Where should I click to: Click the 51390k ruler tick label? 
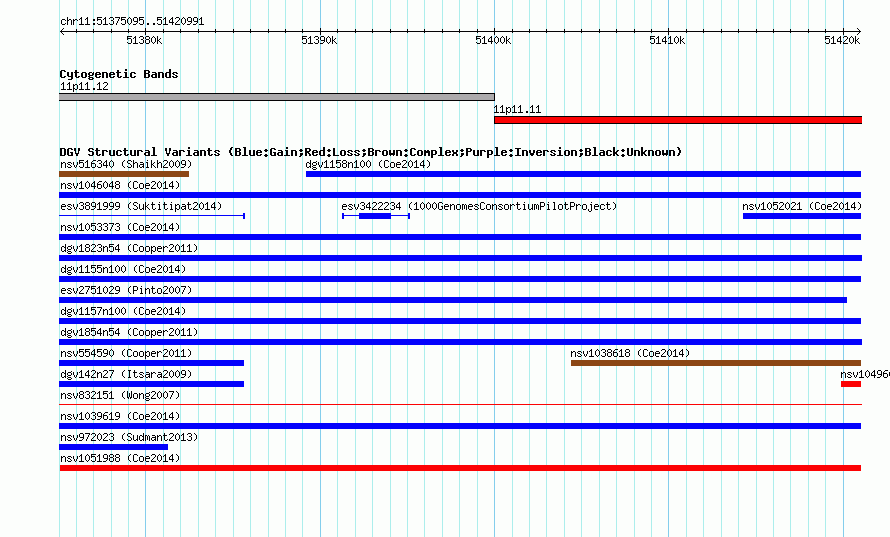coord(319,40)
